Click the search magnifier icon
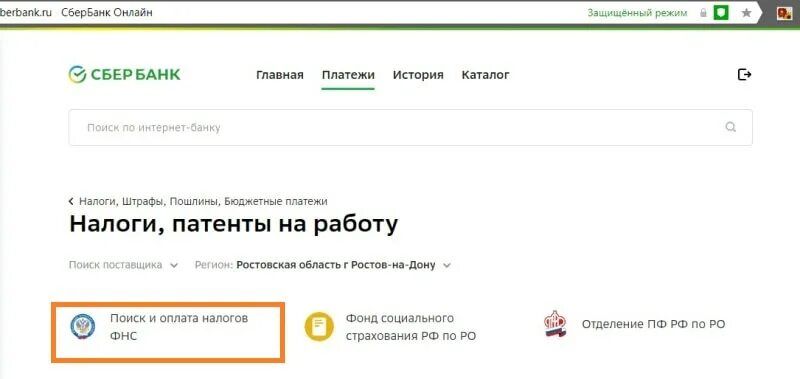Viewport: 800px width, 379px height. pyautogui.click(x=731, y=127)
